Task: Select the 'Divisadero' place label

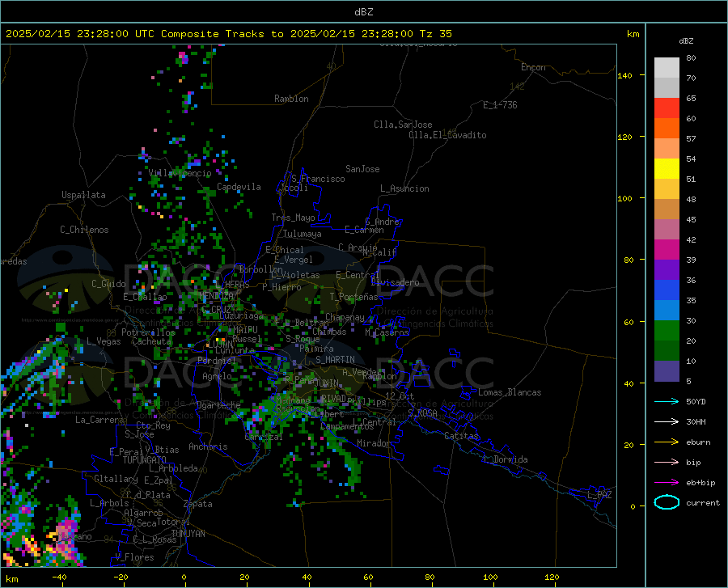Action: click(395, 282)
